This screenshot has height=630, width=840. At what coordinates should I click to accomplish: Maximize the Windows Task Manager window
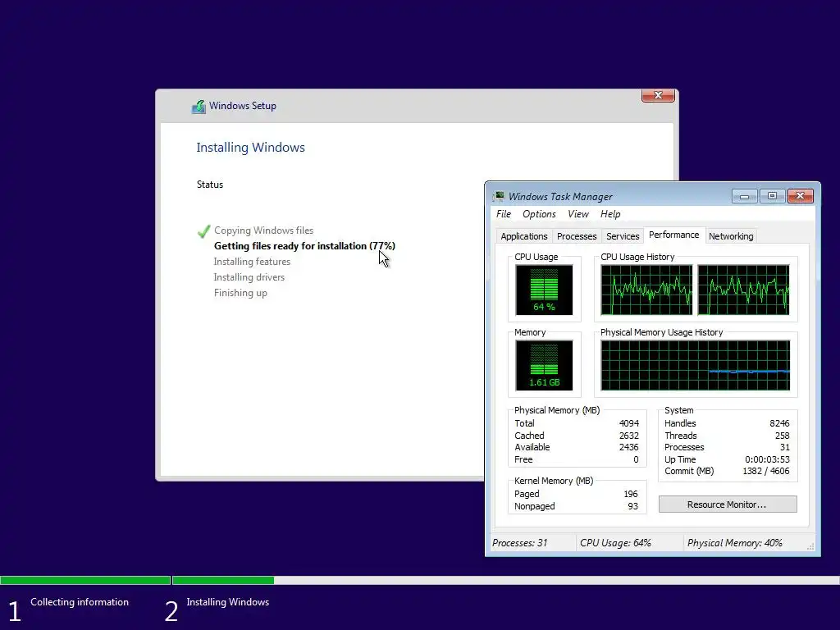click(772, 196)
